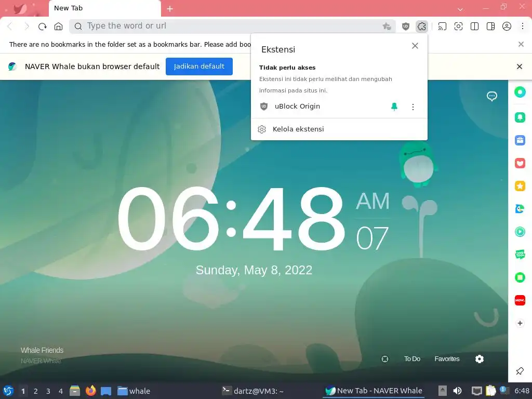Pin the sidebar with pushpin icon
The width and height of the screenshot is (532, 399).
[x=520, y=371]
